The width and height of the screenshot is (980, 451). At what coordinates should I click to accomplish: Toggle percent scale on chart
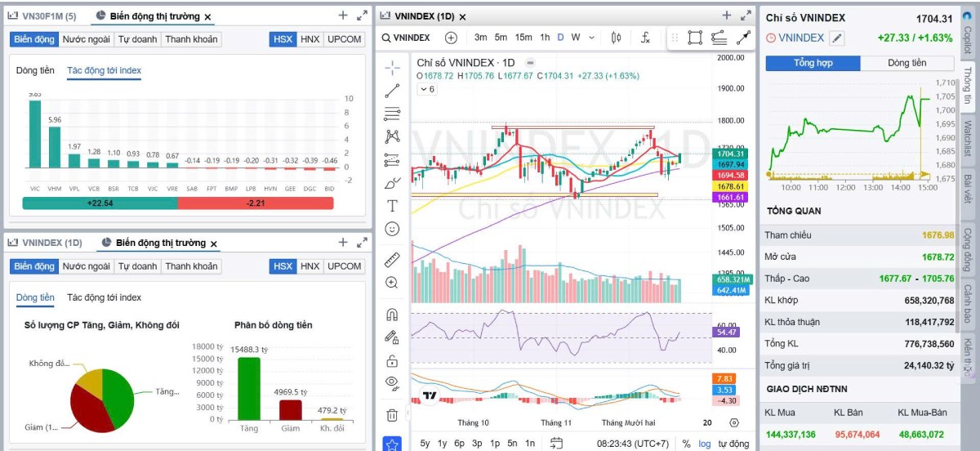click(x=686, y=444)
